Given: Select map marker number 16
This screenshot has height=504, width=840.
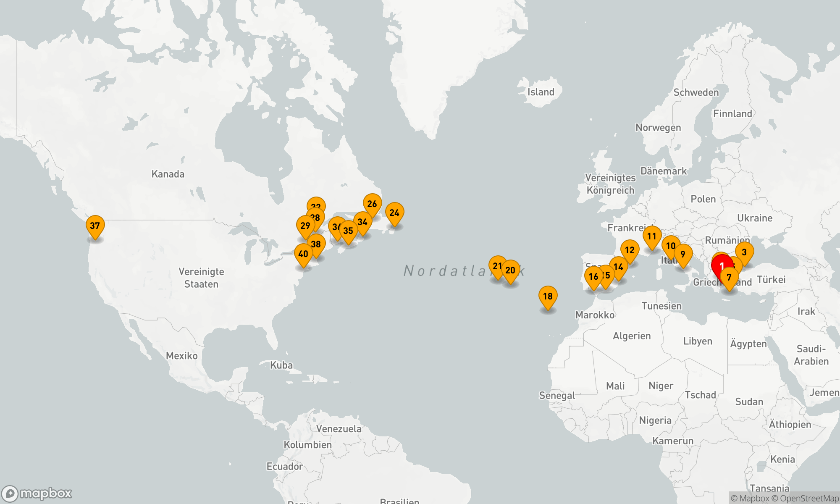Looking at the screenshot, I should pos(594,278).
